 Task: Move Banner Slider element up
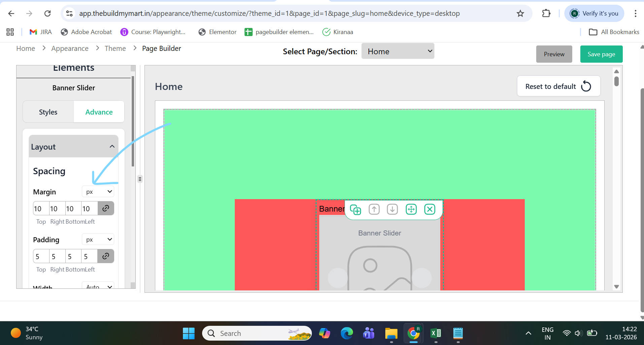tap(374, 210)
